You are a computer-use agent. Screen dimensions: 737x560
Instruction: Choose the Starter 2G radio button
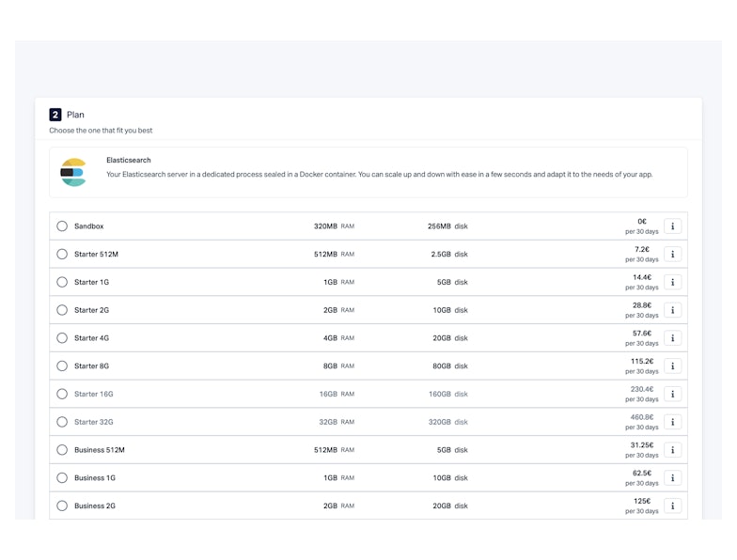pos(62,310)
